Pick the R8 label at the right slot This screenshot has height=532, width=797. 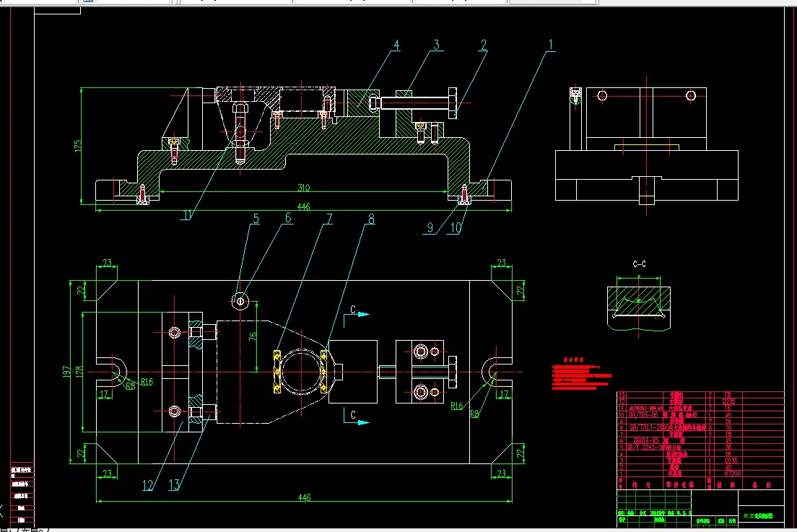pos(475,414)
